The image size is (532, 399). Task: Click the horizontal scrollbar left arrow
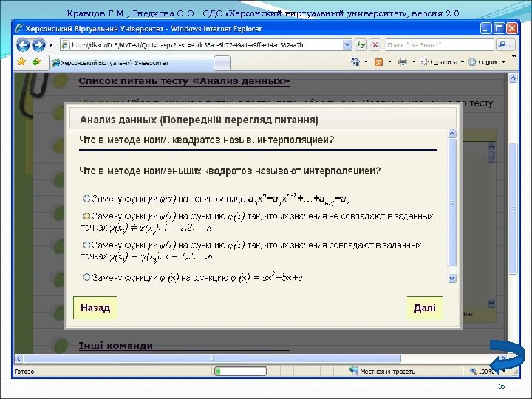pyautogui.click(x=18, y=358)
